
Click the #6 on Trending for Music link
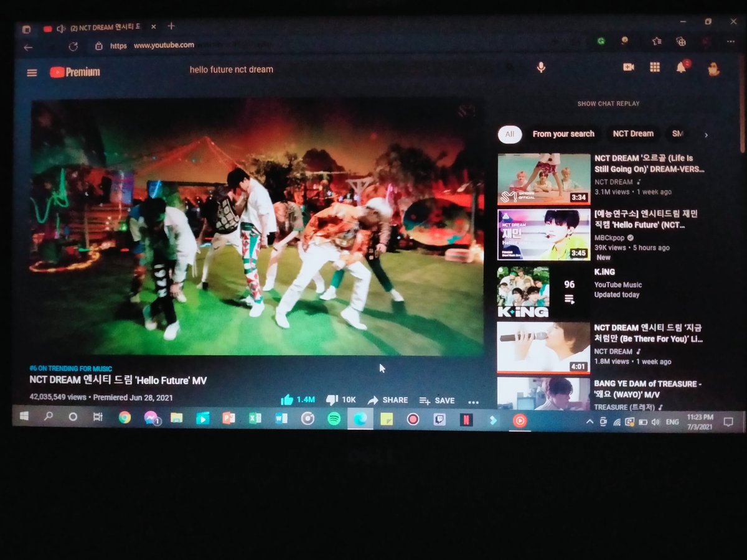tap(71, 369)
